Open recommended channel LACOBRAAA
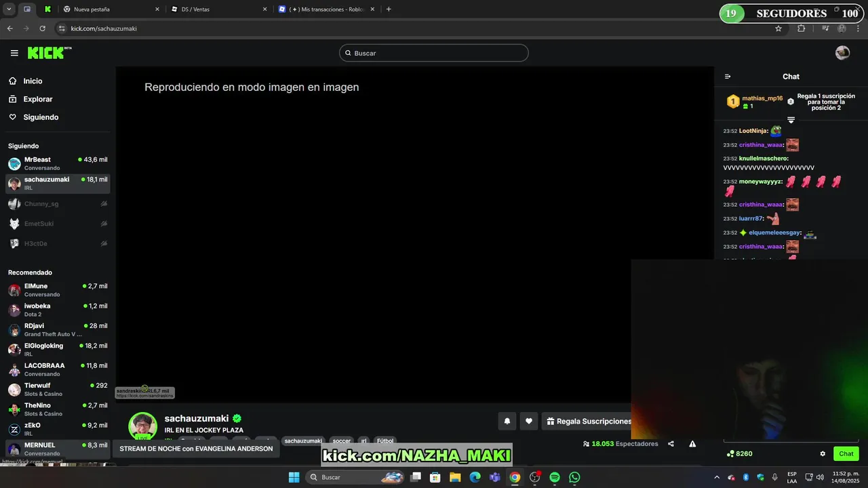Viewport: 868px width, 488px height. 58,369
